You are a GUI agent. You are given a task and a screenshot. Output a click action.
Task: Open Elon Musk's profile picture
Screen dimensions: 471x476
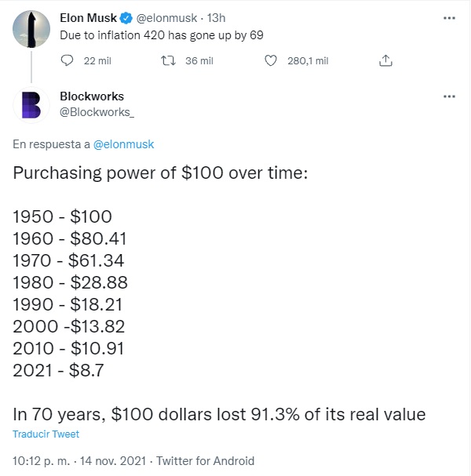pyautogui.click(x=31, y=29)
